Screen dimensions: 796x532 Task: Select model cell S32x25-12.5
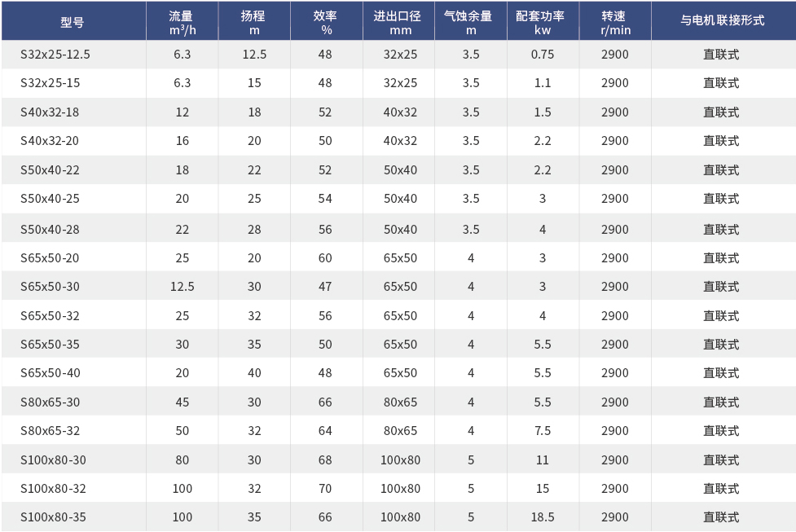[x=55, y=55]
